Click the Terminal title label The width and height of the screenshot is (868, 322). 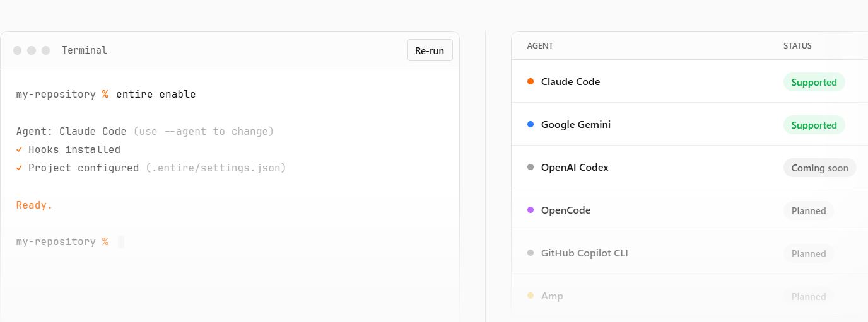85,50
